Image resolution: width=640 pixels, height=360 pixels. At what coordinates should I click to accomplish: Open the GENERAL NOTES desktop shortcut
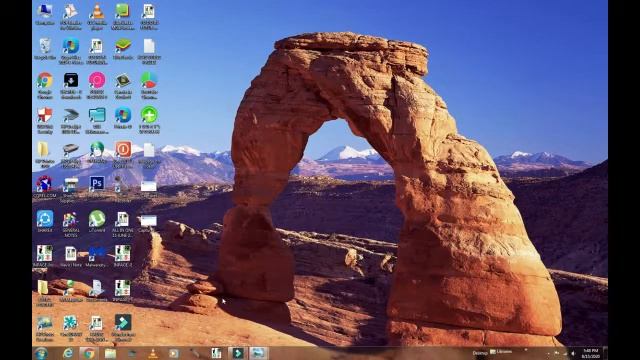coord(71,224)
